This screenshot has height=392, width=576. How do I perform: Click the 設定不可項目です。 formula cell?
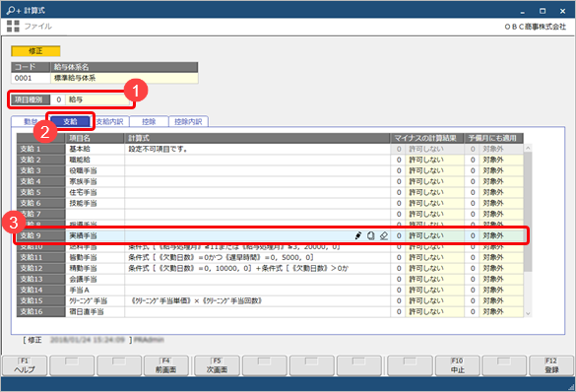click(257, 149)
